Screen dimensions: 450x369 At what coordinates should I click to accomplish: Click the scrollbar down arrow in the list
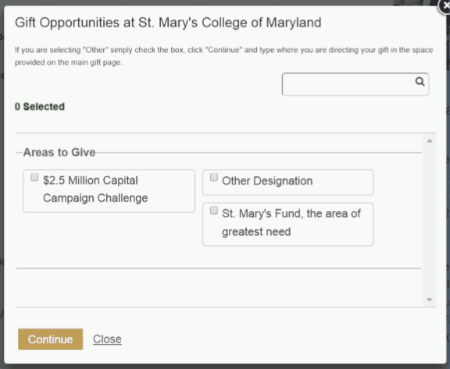430,300
